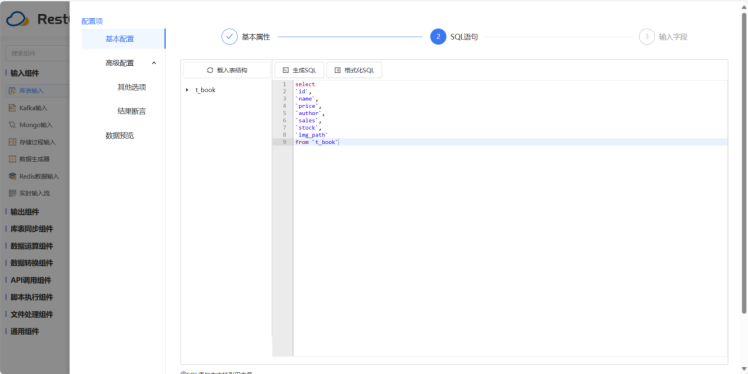The width and height of the screenshot is (748, 374).
Task: Click the 存储过程输入 label in sidebar
Action: tap(38, 142)
